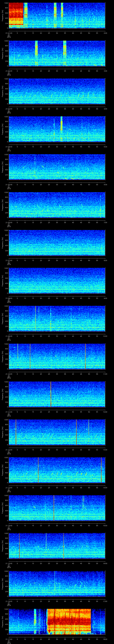
Task: Click the '21:01:00' start time label
Action: click(x=9, y=33)
